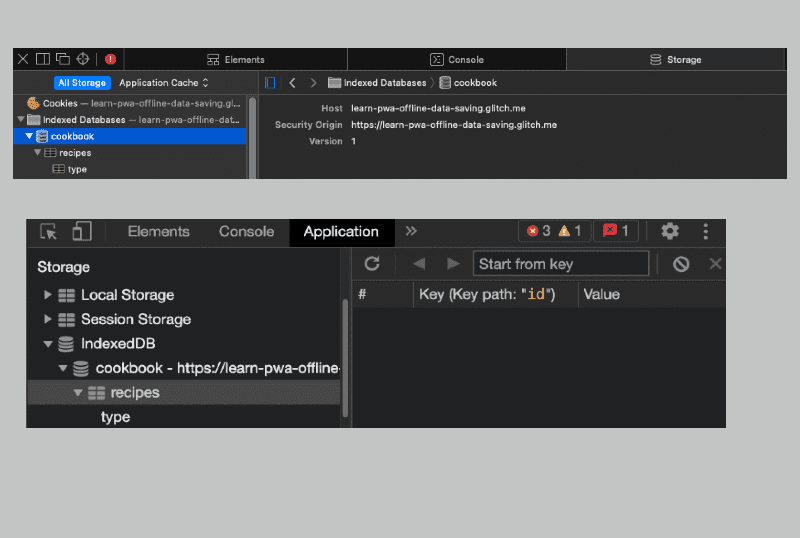Show more DevTools tabs via double chevron
This screenshot has height=538, width=800.
click(x=411, y=232)
